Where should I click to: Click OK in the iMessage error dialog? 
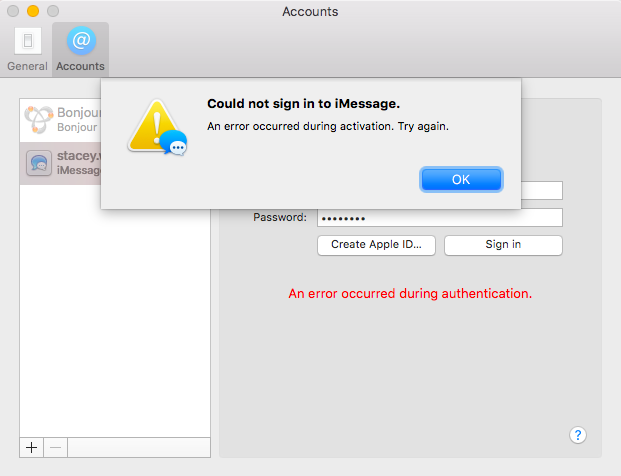coord(461,180)
